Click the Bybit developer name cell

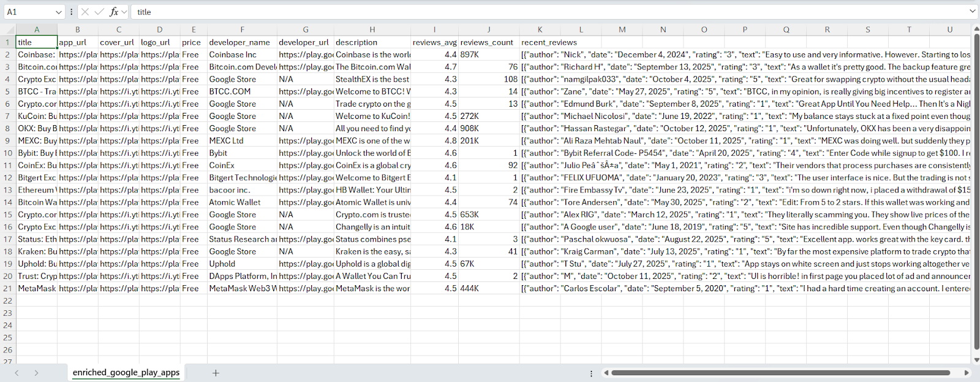[242, 153]
